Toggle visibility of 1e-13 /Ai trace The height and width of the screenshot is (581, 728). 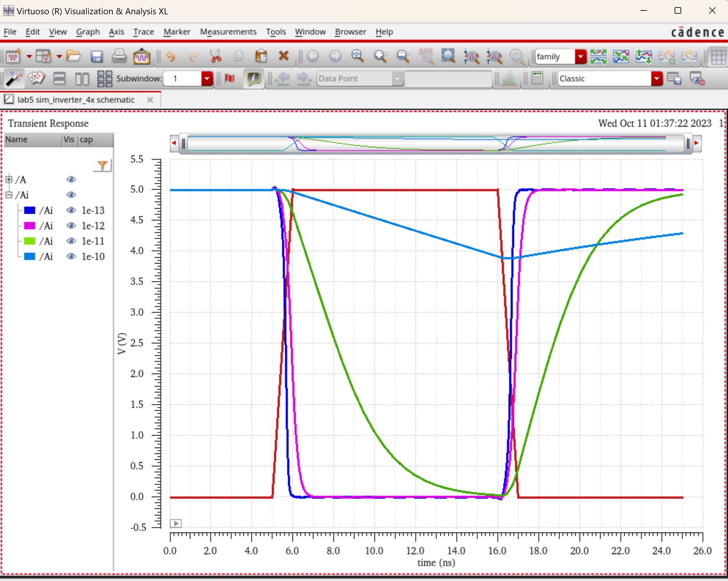pos(71,210)
